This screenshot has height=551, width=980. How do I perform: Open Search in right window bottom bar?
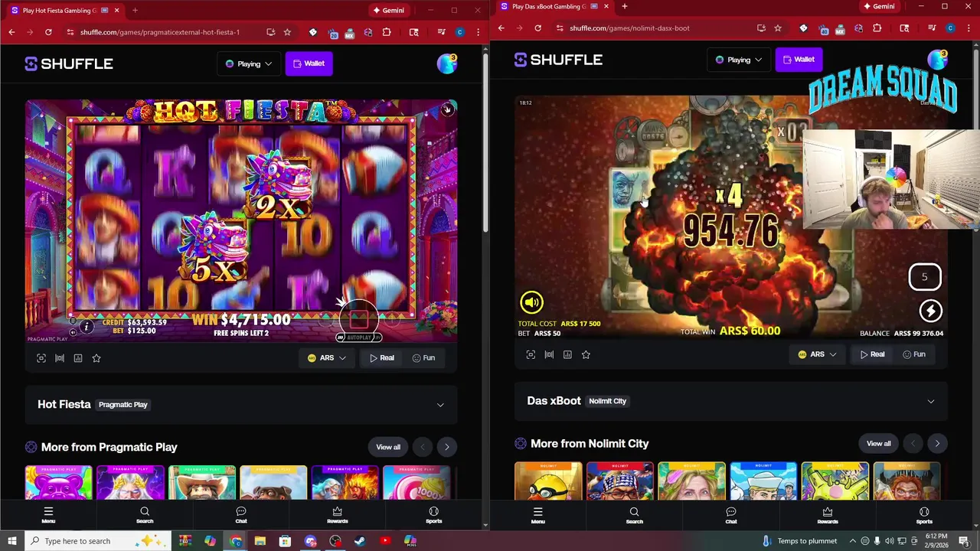click(634, 515)
